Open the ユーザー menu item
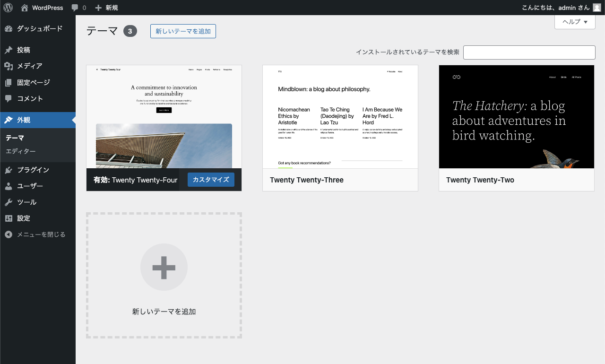Viewport: 605px width, 364px height. pos(38,186)
